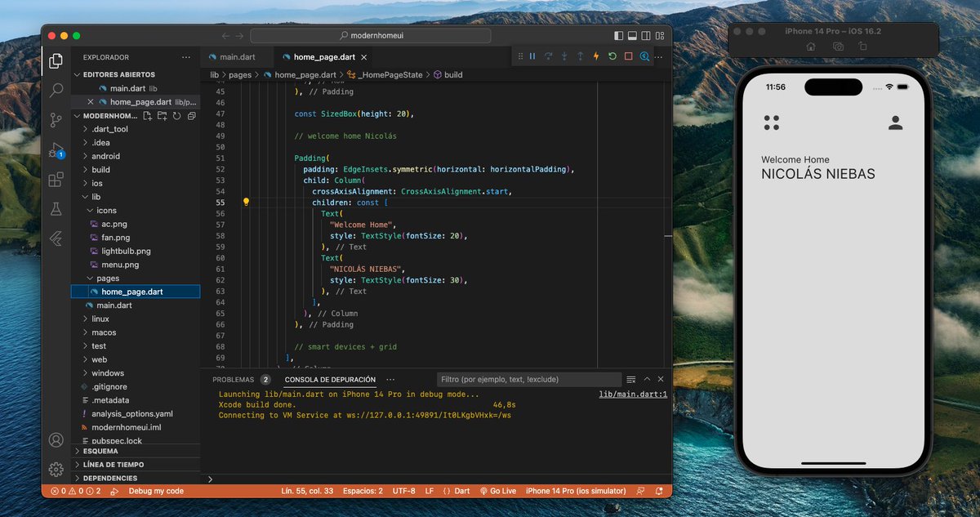Image resolution: width=980 pixels, height=517 pixels.
Task: Open the Manage gear icon
Action: (56, 469)
